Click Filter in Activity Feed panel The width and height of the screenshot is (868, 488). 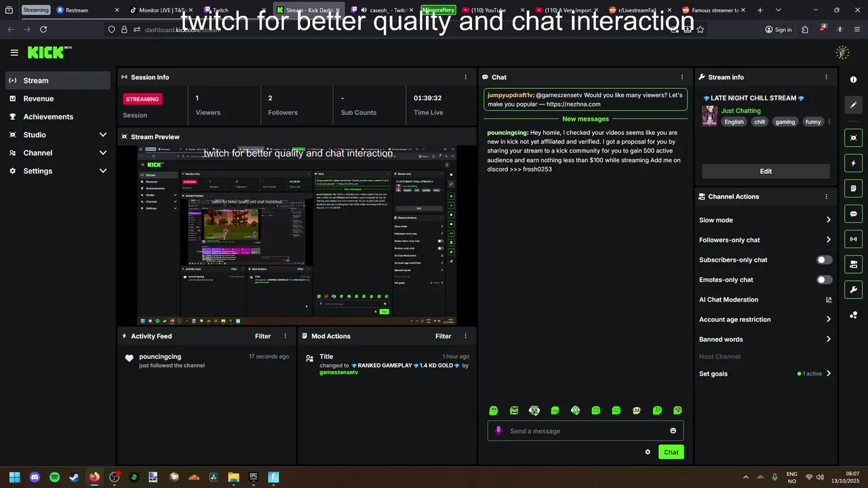263,336
